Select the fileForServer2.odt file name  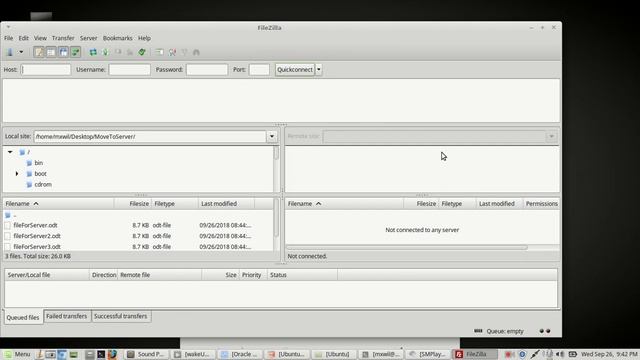(37, 236)
